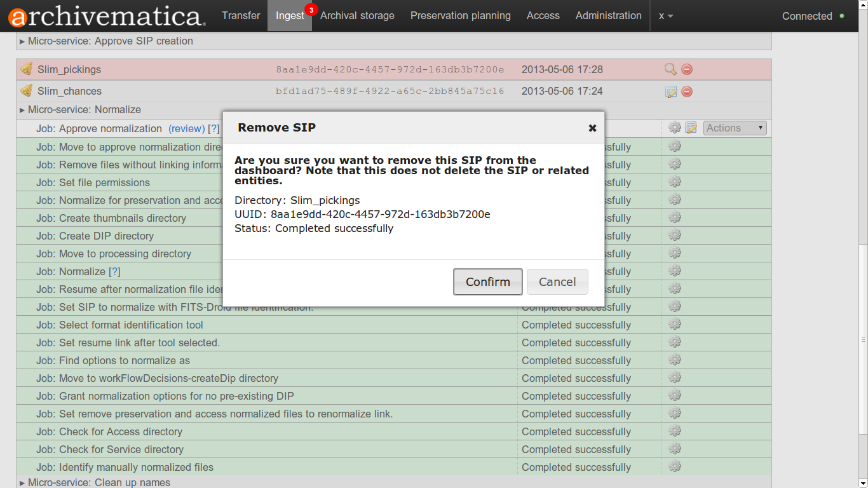Open the user menu labeled x

(665, 16)
